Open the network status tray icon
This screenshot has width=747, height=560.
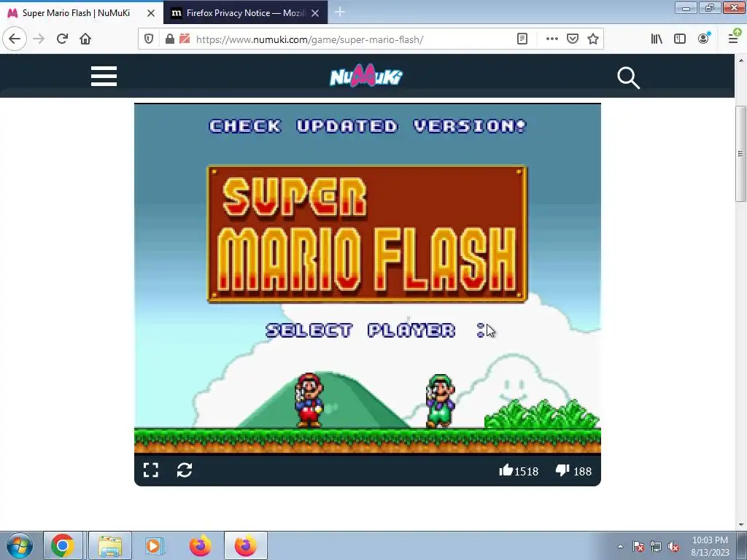coord(656,546)
